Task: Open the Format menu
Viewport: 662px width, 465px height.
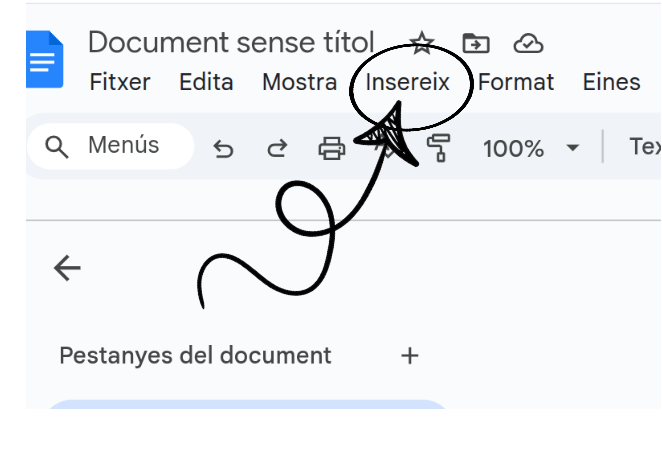Action: point(516,82)
